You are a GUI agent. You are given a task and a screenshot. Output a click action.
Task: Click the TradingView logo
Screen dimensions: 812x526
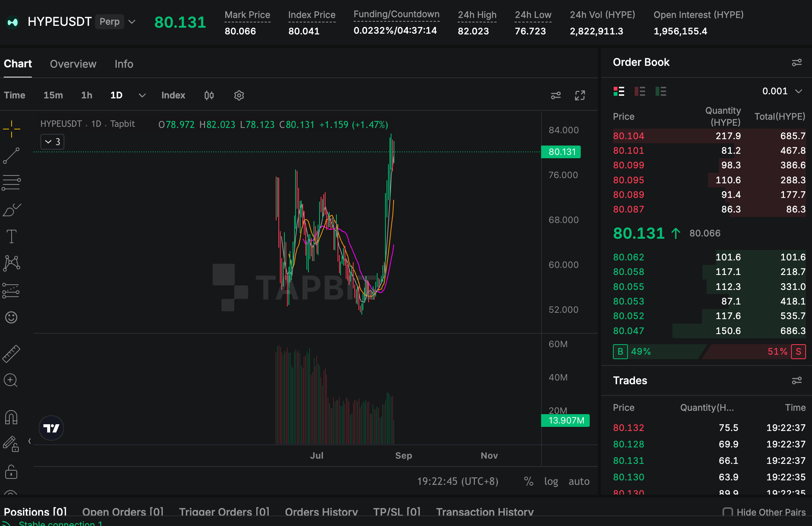pyautogui.click(x=51, y=428)
